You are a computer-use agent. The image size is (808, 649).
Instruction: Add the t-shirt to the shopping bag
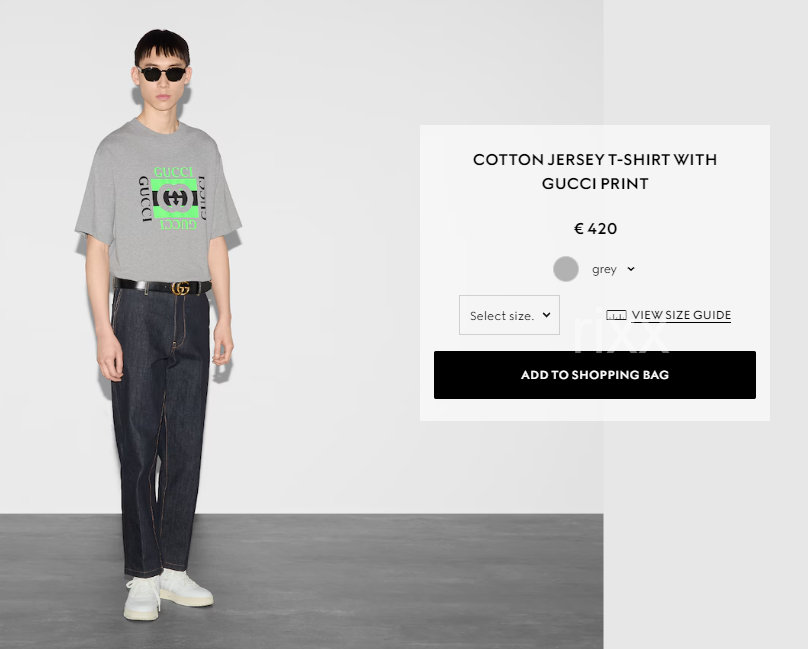(595, 375)
